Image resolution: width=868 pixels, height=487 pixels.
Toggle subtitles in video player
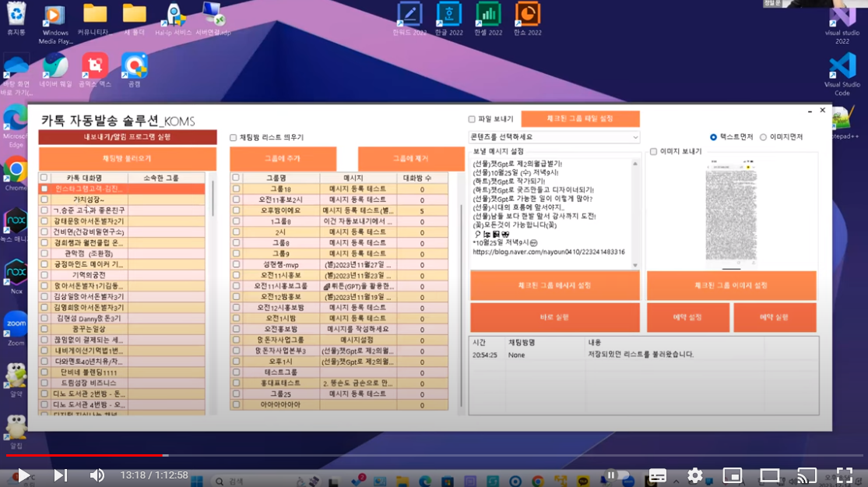[657, 475]
